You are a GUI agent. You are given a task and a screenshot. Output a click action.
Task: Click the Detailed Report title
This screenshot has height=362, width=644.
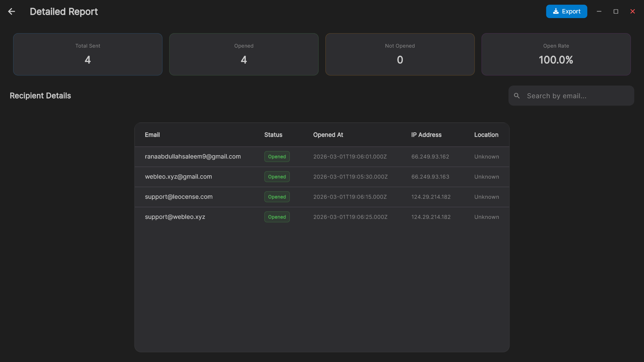pyautogui.click(x=64, y=12)
